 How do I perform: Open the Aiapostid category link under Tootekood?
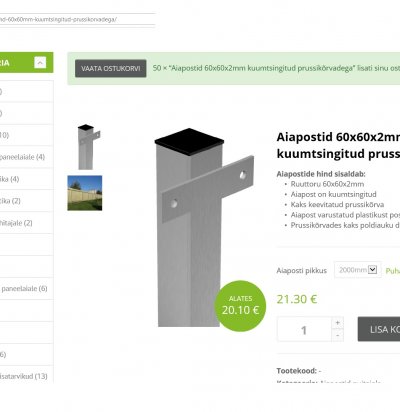pos(350,381)
